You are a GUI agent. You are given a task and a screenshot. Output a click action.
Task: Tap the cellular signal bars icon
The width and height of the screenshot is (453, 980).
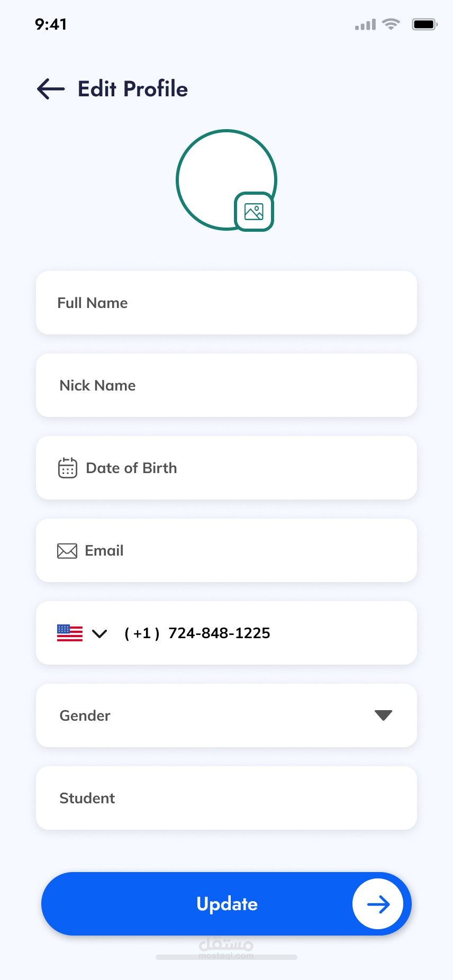(365, 24)
